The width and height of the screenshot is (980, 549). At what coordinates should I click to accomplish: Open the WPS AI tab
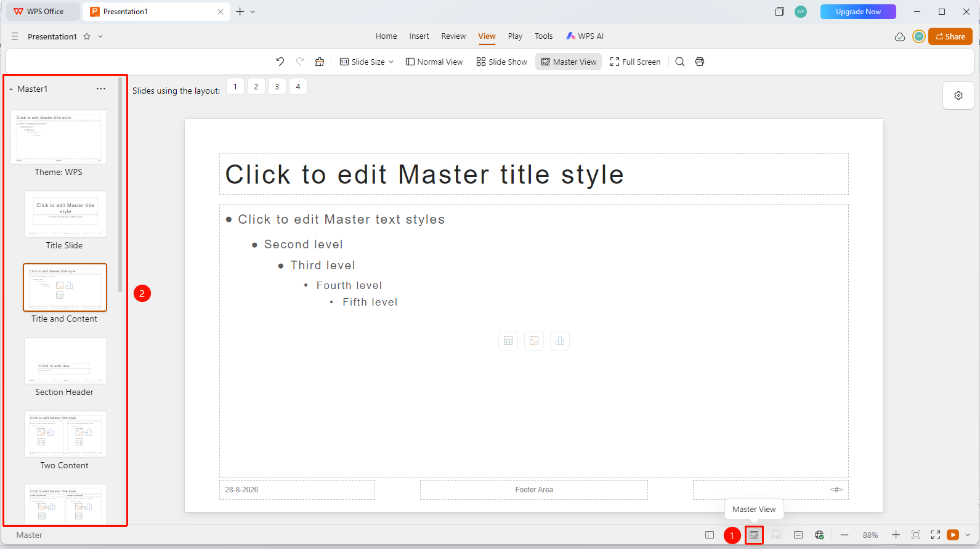click(x=585, y=36)
